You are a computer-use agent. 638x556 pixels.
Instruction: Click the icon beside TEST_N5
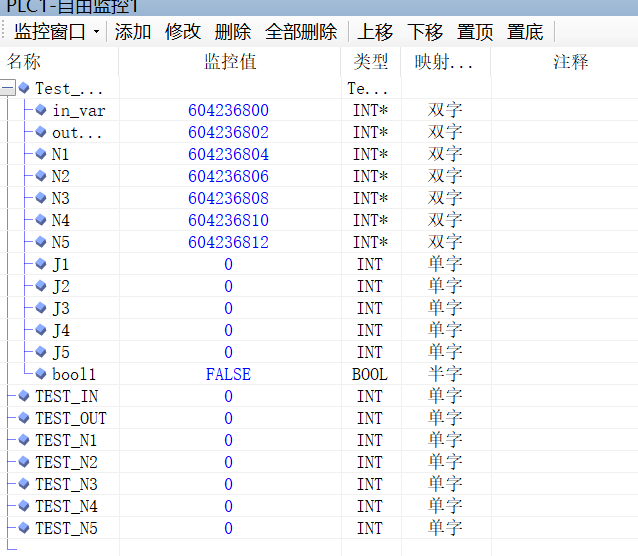tap(24, 528)
